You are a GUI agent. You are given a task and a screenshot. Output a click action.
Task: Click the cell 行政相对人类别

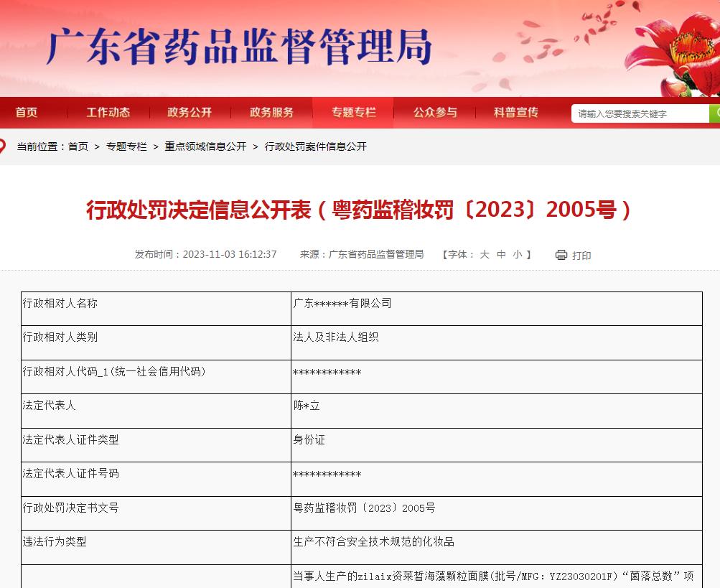click(156, 342)
